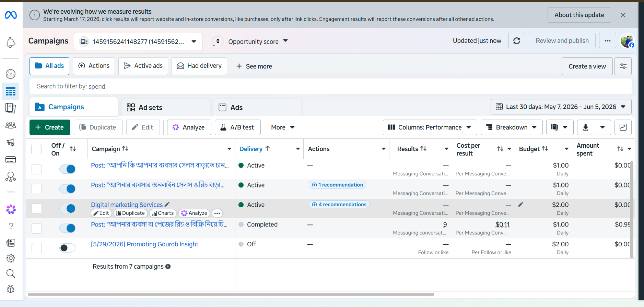Screen dimensions: 644x307
Task: Check the select-all campaigns header checkbox
Action: tap(36, 149)
